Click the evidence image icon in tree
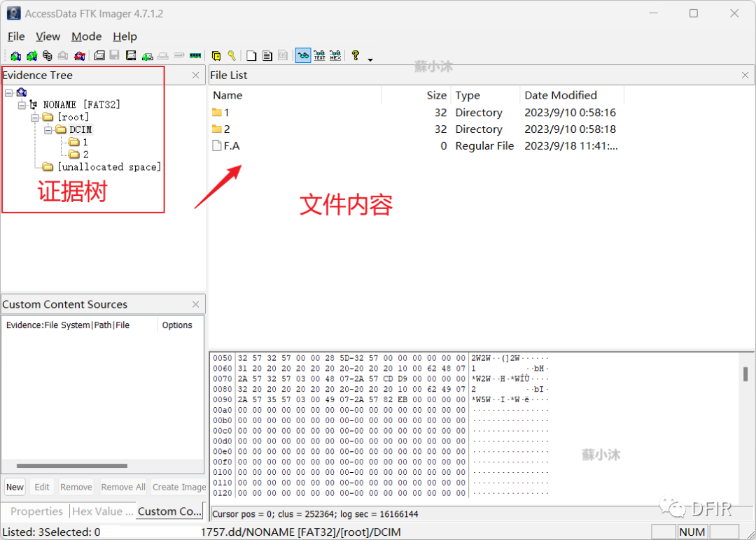Screen dimensions: 756x540 point(22,92)
